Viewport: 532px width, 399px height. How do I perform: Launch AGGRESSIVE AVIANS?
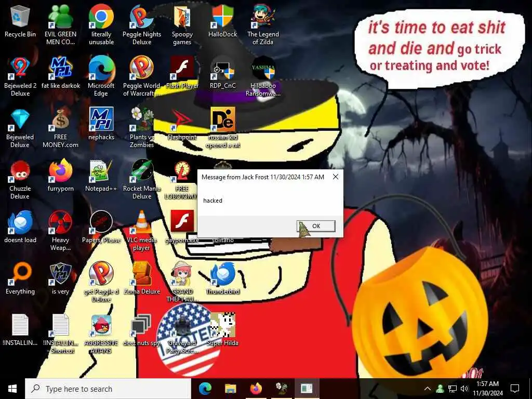[x=101, y=334]
